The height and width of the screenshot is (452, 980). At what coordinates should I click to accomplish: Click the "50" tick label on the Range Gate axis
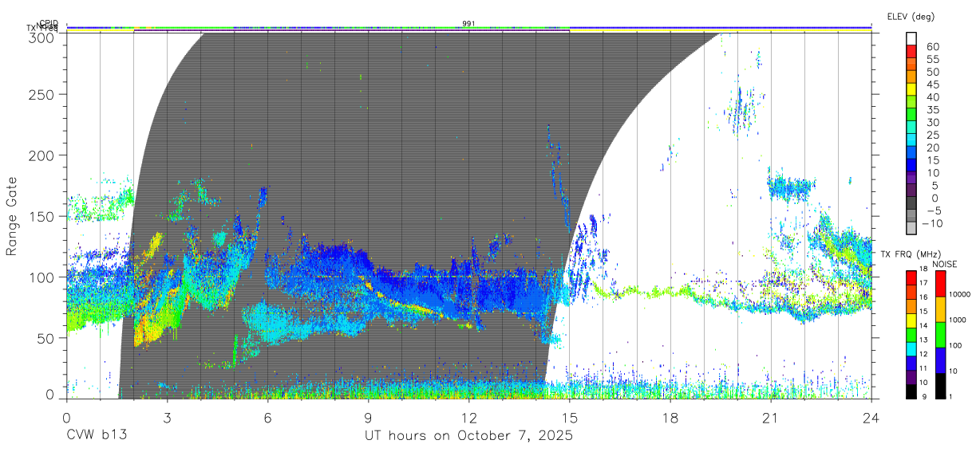[x=45, y=338]
